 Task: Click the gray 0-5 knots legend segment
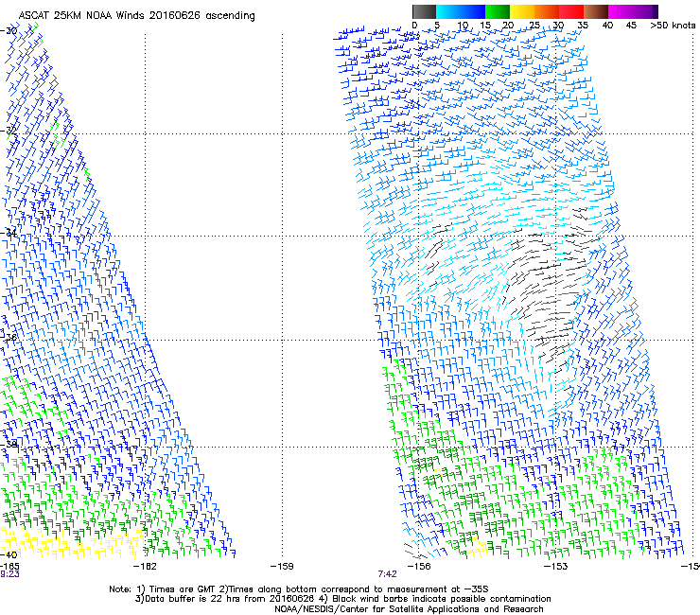pos(424,12)
